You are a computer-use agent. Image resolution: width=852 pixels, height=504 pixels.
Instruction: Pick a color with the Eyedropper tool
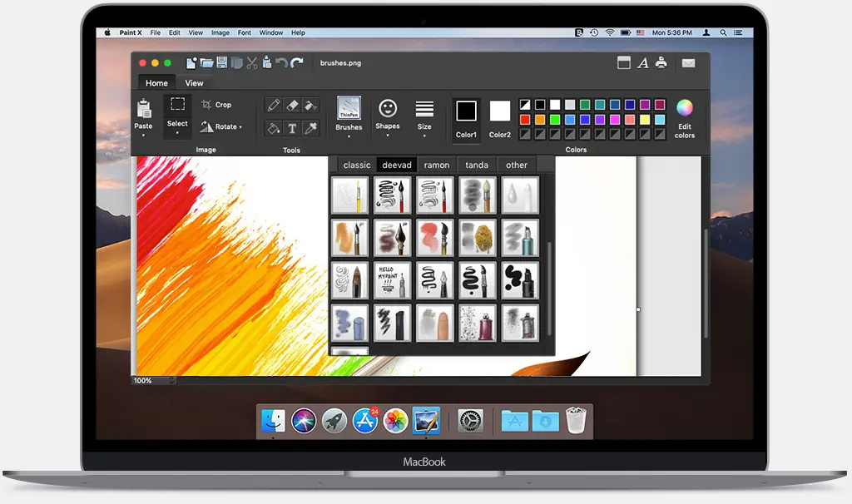(x=310, y=129)
